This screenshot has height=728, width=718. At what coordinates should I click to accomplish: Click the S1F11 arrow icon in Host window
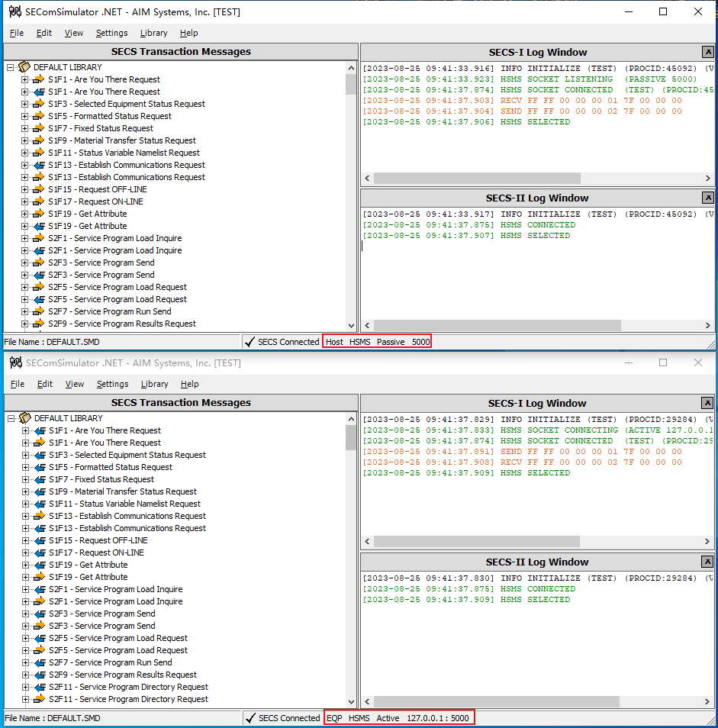[38, 153]
